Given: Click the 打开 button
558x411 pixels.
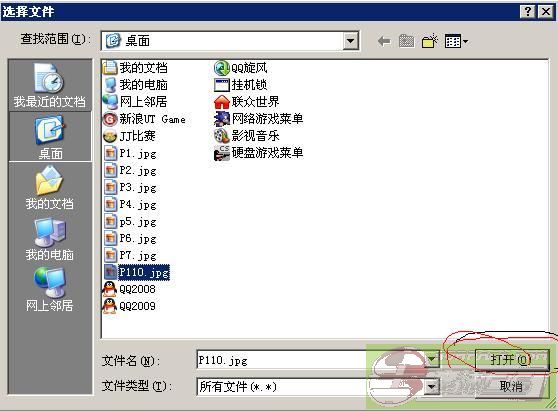Looking at the screenshot, I should 511,360.
